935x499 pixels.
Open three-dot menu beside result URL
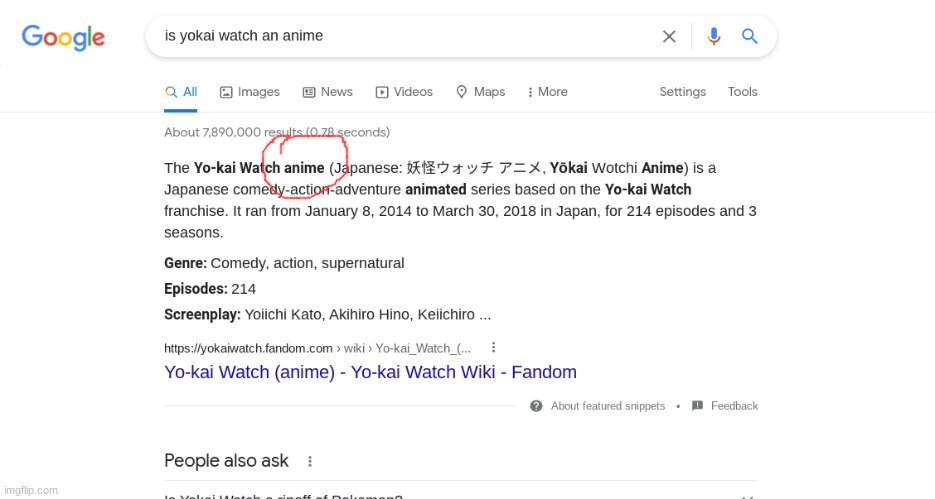click(x=493, y=348)
